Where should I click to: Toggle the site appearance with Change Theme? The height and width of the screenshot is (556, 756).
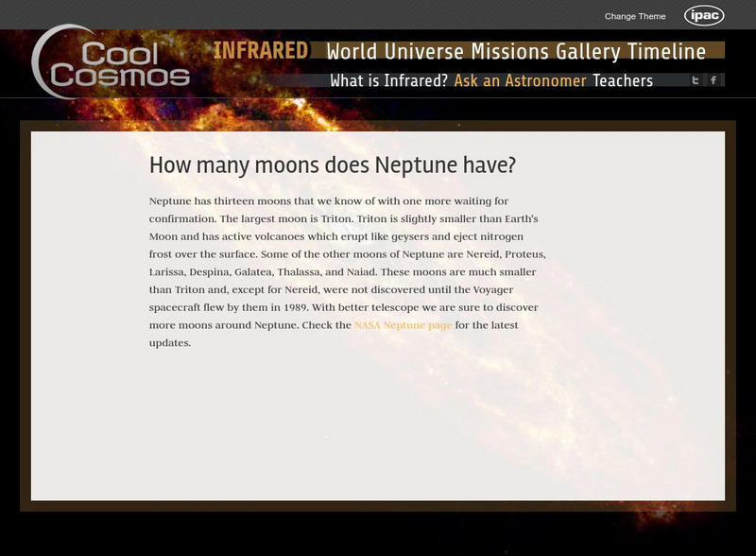pos(637,13)
